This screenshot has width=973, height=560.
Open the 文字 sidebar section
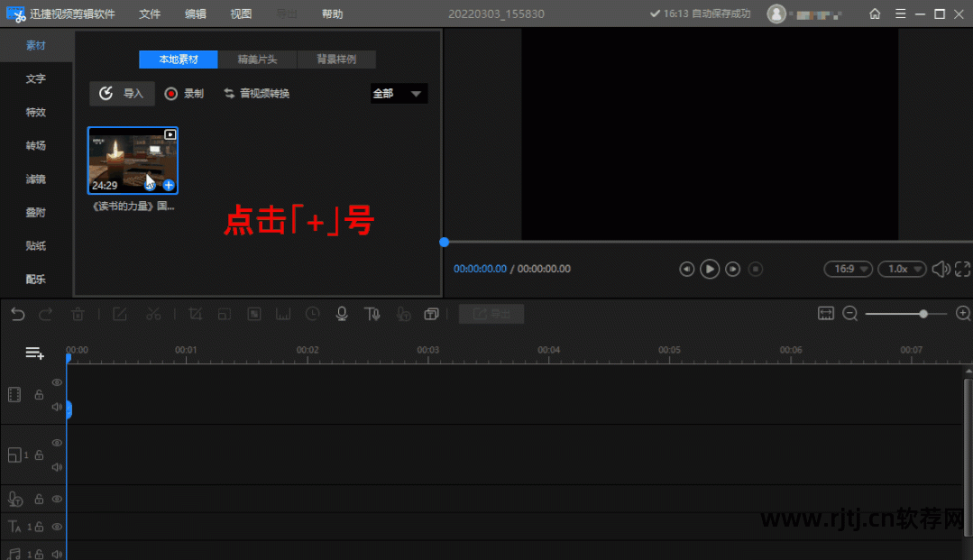[x=36, y=78]
